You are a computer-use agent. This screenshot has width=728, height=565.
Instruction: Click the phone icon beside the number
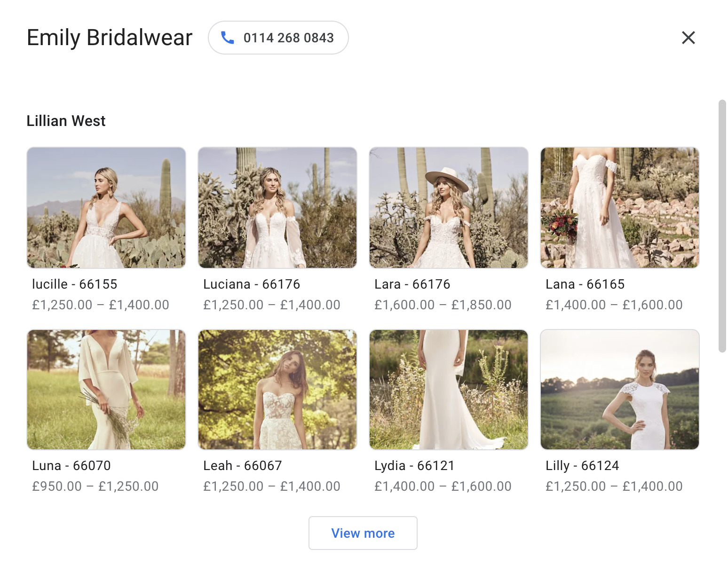228,38
